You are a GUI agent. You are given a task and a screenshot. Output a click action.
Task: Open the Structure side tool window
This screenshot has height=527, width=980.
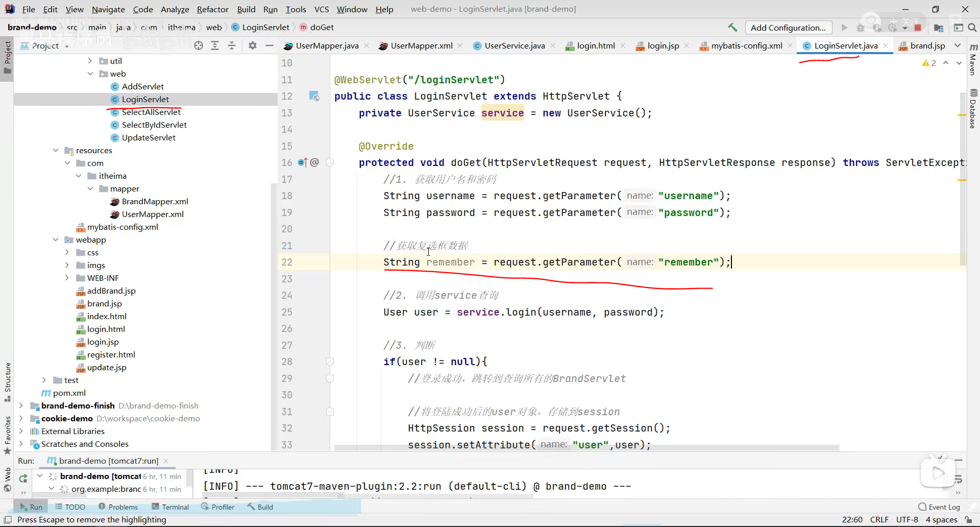click(8, 381)
